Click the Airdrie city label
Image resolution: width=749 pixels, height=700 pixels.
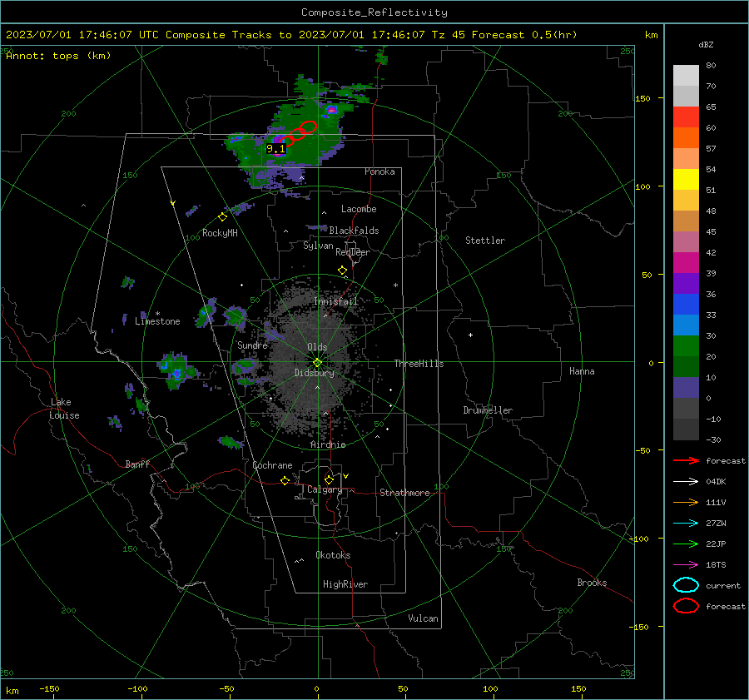(328, 444)
